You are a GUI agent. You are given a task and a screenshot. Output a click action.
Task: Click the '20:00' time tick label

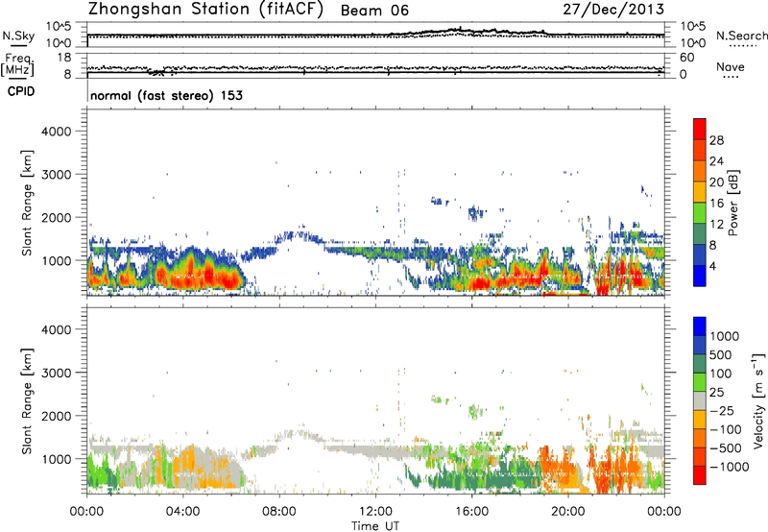pyautogui.click(x=568, y=512)
